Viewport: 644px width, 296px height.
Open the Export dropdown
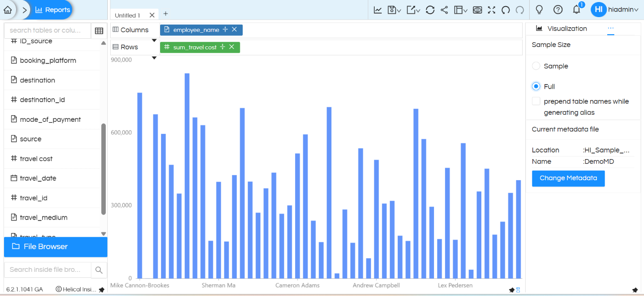click(x=413, y=10)
